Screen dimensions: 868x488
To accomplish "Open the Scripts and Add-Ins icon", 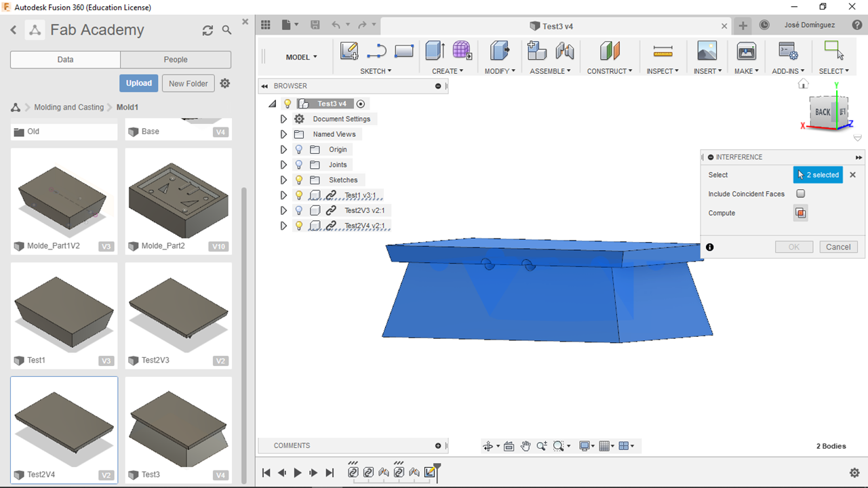I will pyautogui.click(x=788, y=51).
